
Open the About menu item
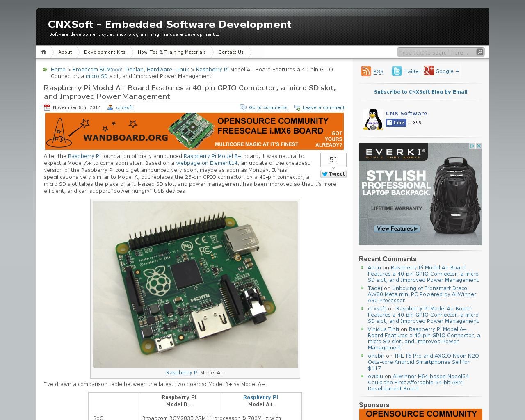point(65,52)
